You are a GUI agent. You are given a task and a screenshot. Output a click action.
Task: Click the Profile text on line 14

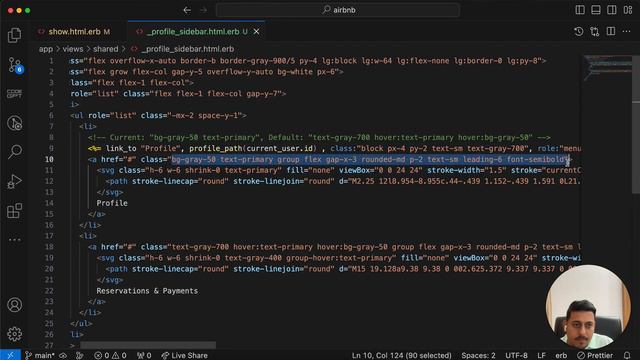tap(112, 203)
